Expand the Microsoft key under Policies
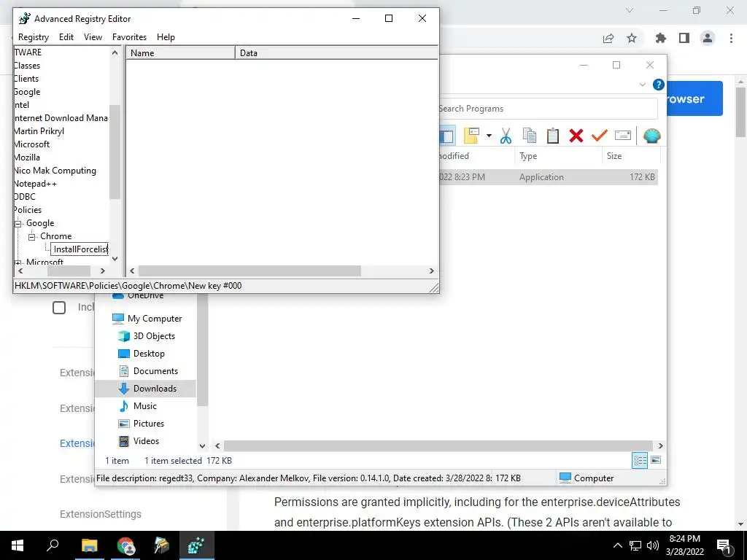The height and width of the screenshot is (560, 747). click(18, 262)
